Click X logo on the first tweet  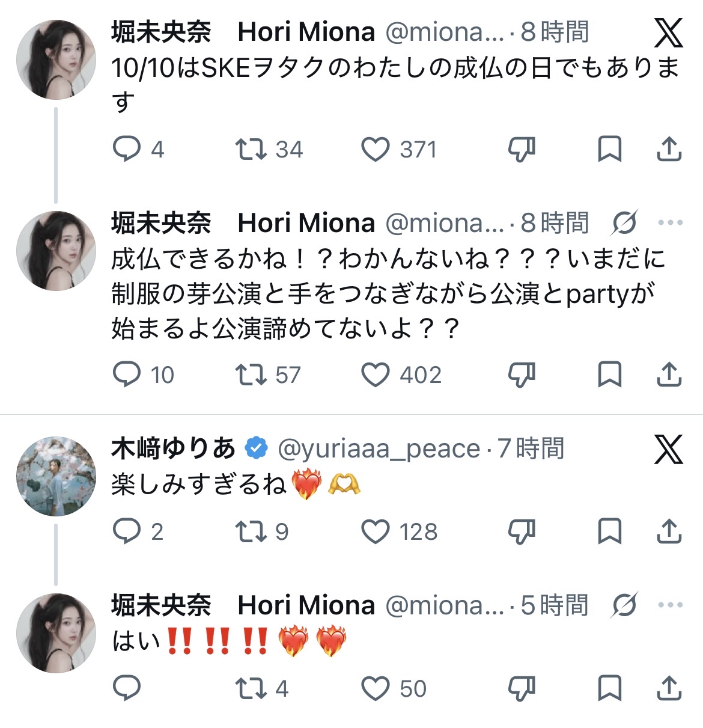[x=669, y=32]
